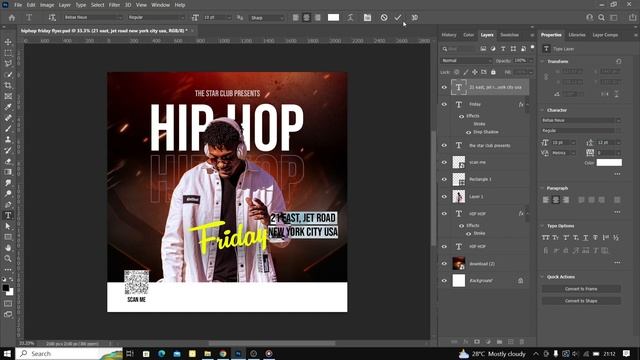This screenshot has width=640, height=360.
Task: Click the Windows Start button
Action: coord(7,353)
